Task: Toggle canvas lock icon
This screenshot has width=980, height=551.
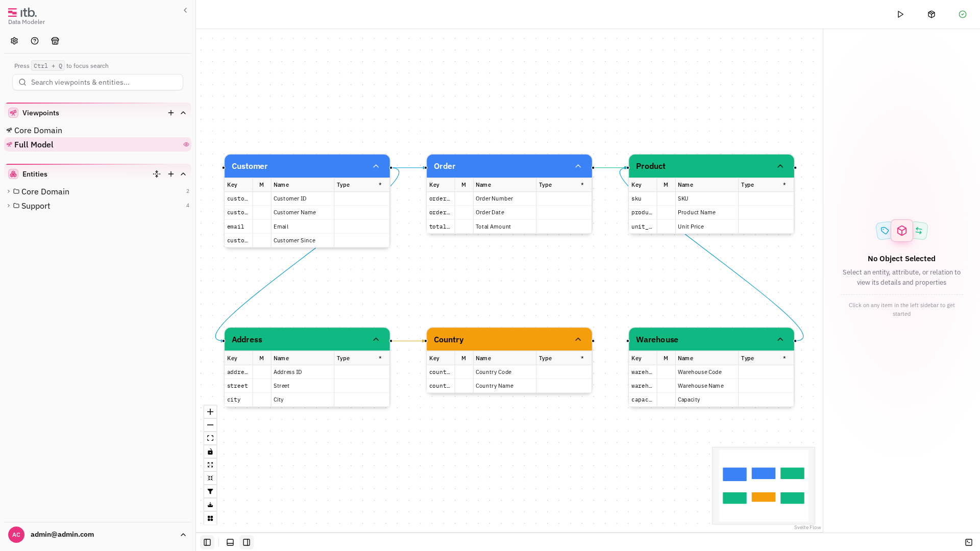Action: (x=210, y=452)
